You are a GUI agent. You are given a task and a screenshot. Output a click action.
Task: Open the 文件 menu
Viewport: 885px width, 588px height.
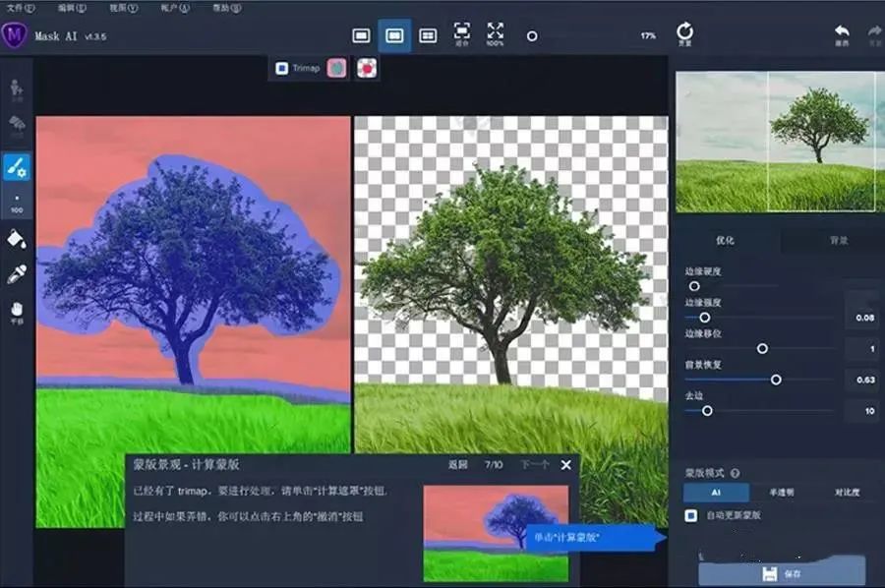click(x=18, y=9)
